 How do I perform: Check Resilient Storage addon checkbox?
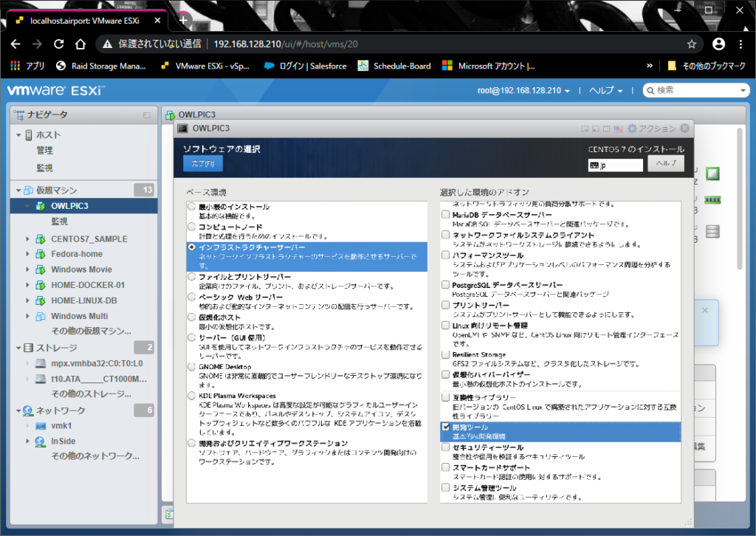[445, 355]
